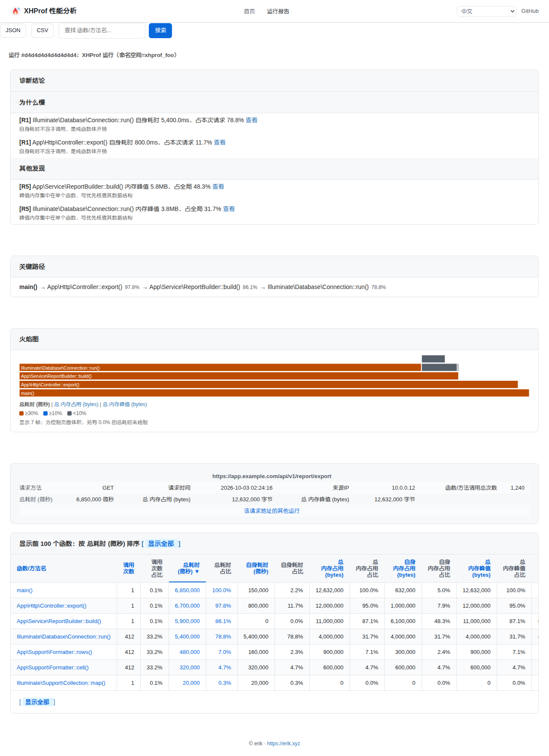
Task: Open App\Http\Controller::export() in table
Action: pyautogui.click(x=51, y=606)
